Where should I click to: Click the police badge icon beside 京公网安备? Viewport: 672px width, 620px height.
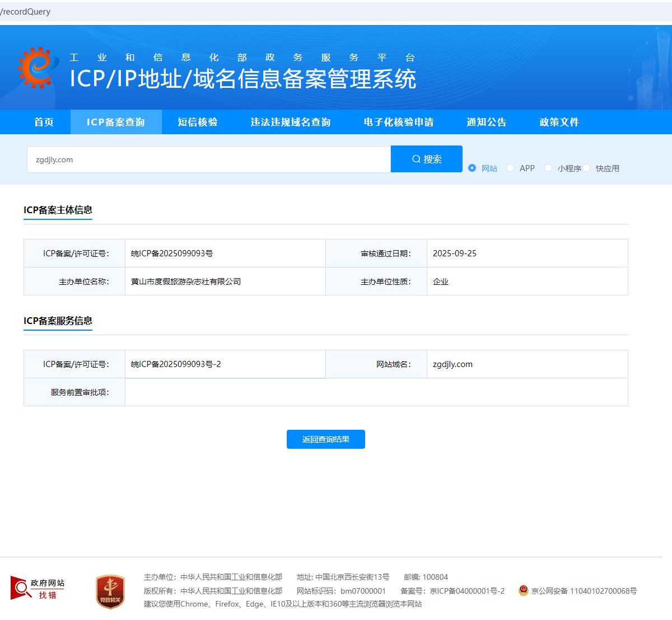tap(523, 590)
